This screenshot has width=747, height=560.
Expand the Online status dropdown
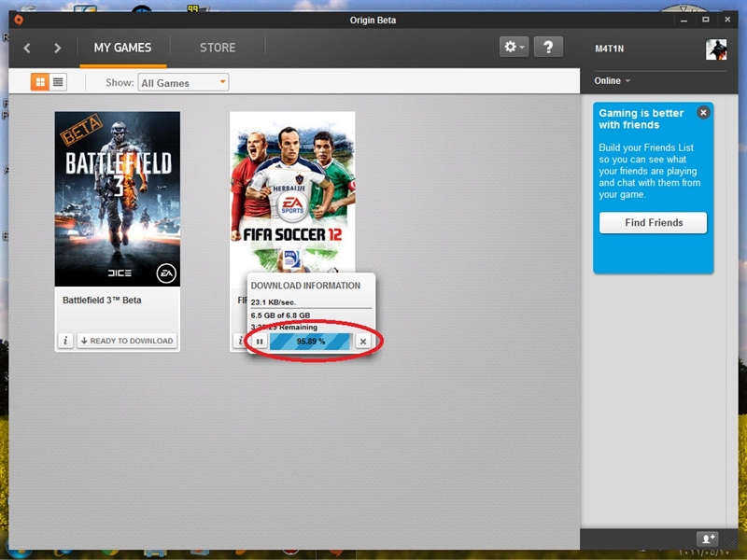(613, 81)
